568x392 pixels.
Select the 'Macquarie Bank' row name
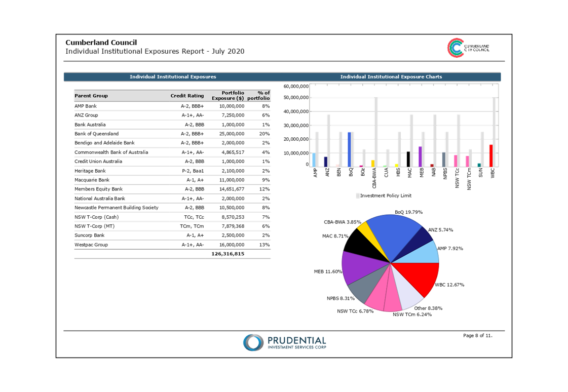pyautogui.click(x=92, y=180)
